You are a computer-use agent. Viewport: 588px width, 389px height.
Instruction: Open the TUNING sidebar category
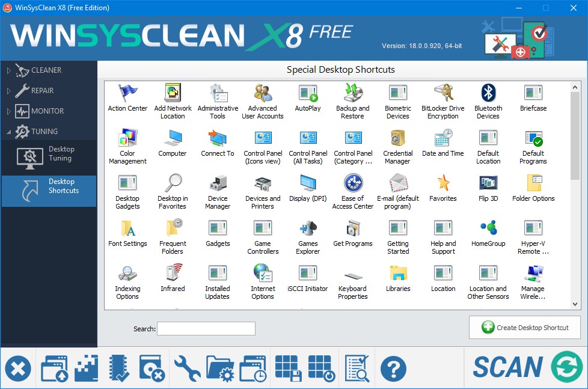point(44,131)
